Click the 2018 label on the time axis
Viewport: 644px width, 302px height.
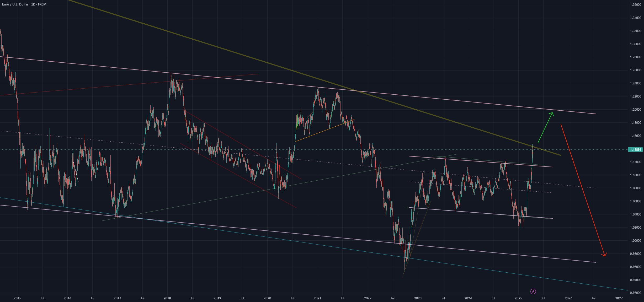(167, 298)
